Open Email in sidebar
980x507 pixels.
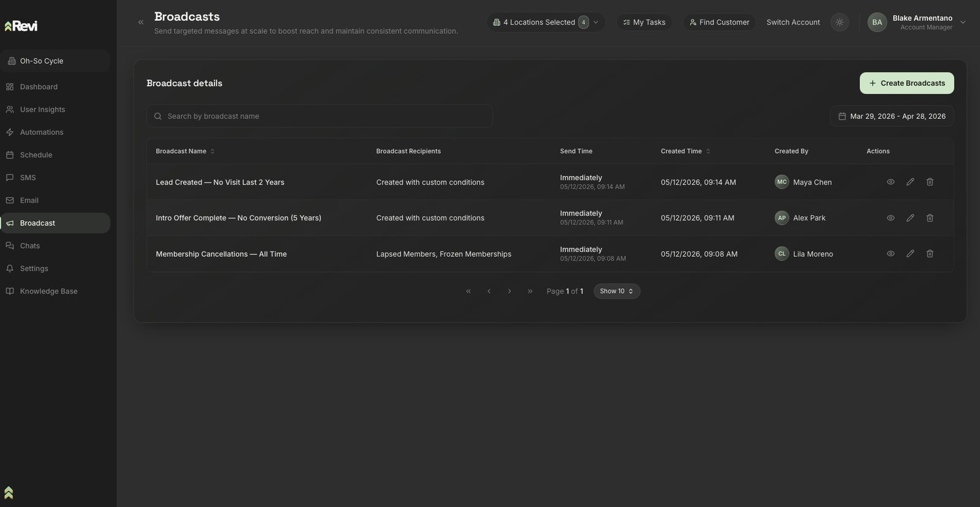click(x=55, y=200)
